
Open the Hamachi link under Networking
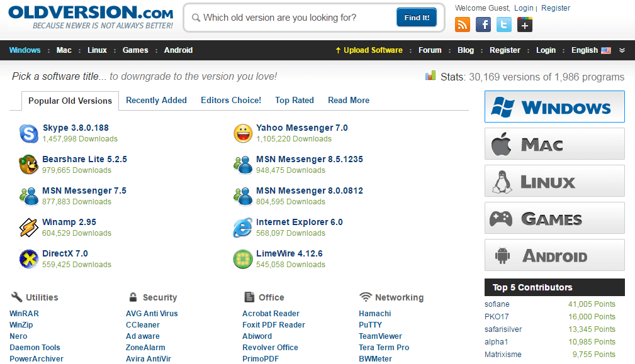[x=375, y=314]
